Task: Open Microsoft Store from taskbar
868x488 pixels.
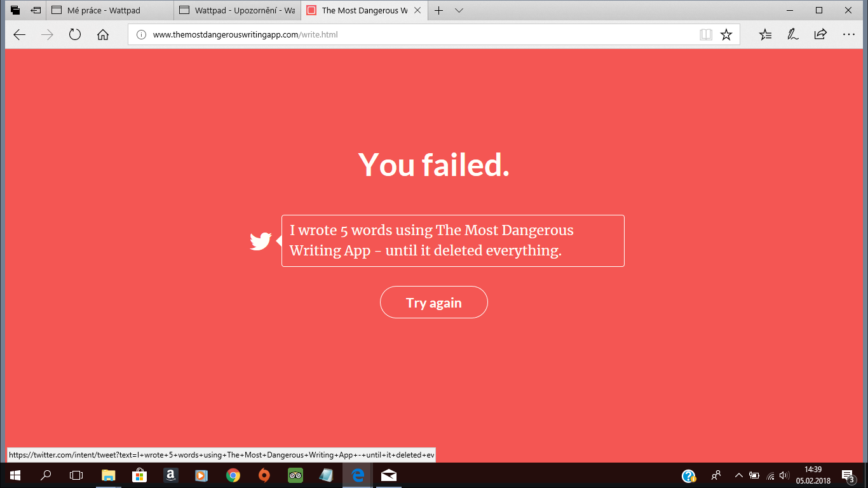Action: point(139,475)
